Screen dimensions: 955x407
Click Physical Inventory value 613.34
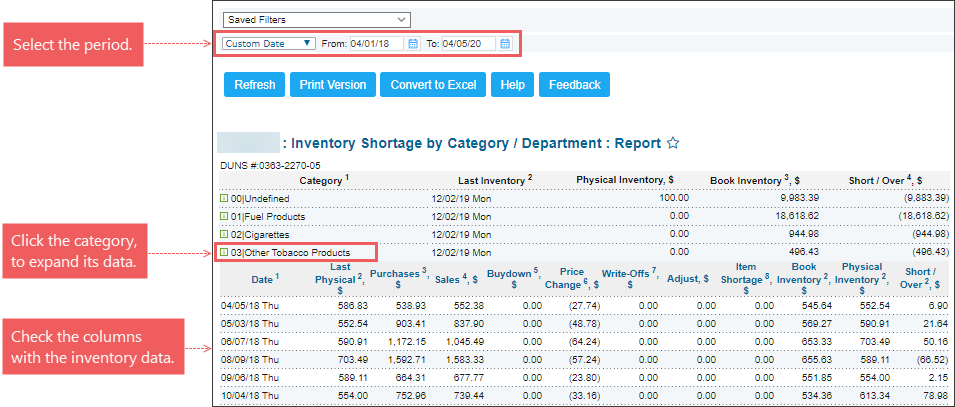[876, 395]
